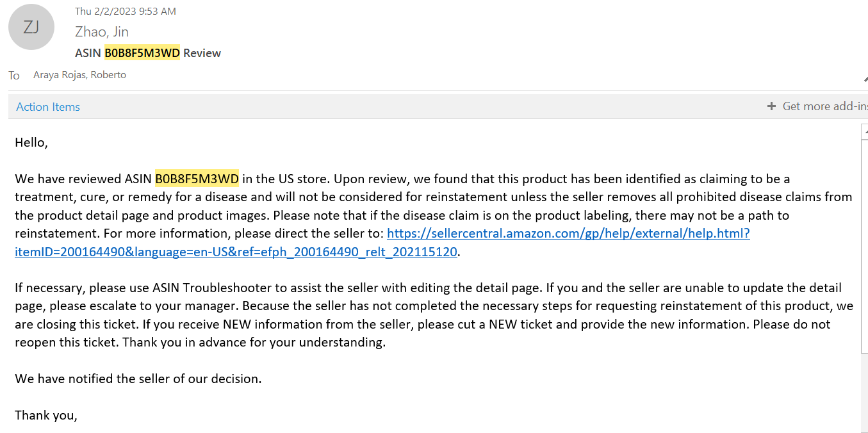Place cursor on the "Hello," greeting

(31, 142)
